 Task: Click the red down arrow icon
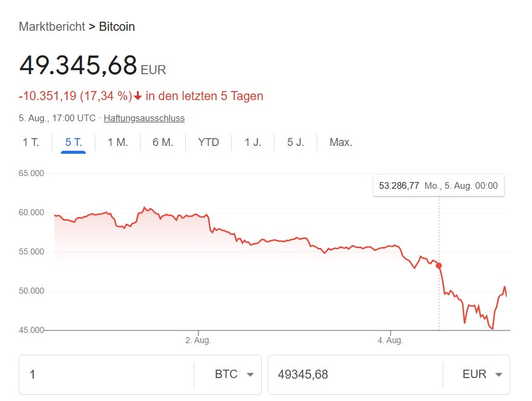tap(138, 96)
